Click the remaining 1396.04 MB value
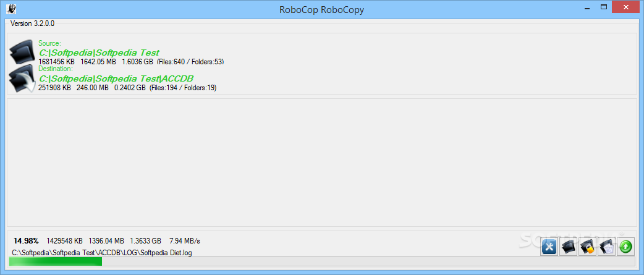Screen dimensions: 644x275 point(106,240)
